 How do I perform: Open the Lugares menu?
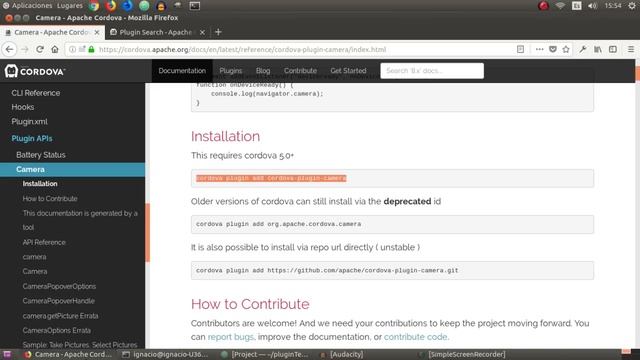click(x=70, y=6)
